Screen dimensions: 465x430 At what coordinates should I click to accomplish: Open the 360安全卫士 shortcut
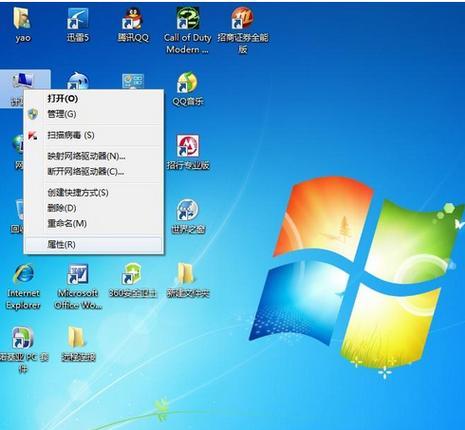(x=132, y=274)
